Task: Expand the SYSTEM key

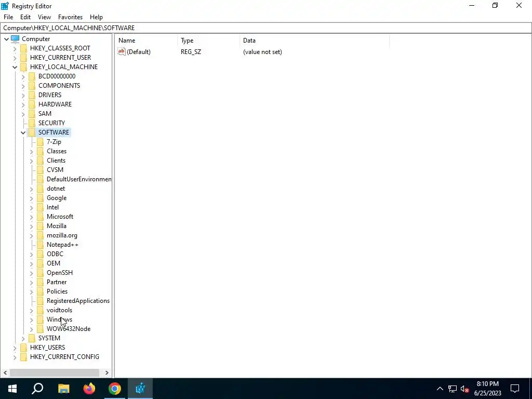Action: click(x=23, y=338)
